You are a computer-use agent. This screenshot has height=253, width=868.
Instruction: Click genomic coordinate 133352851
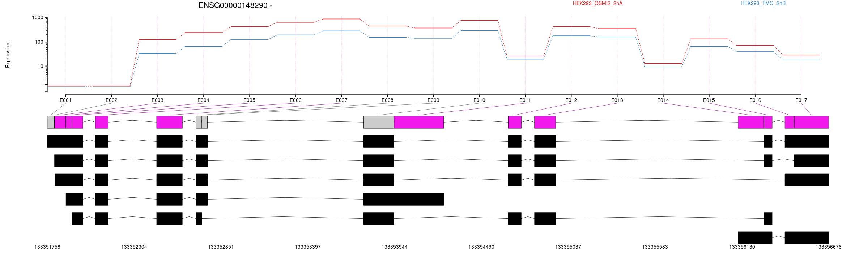[x=221, y=247]
